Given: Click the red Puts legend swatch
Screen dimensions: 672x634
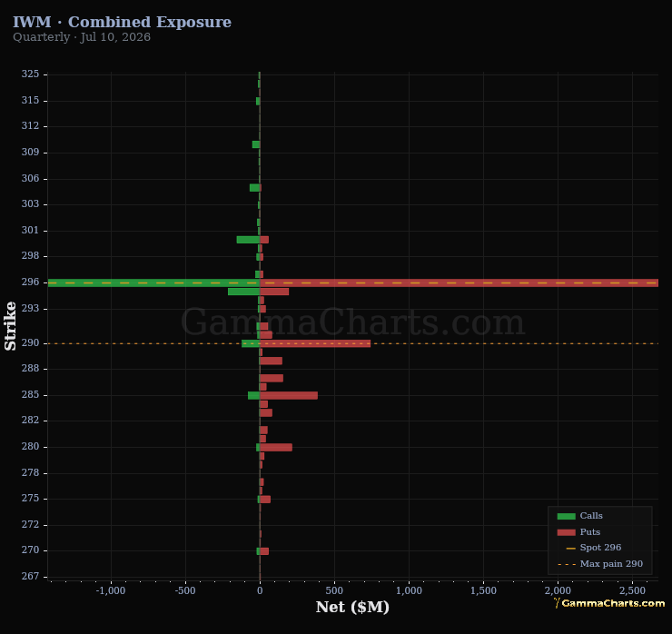Looking at the screenshot, I should [x=566, y=532].
